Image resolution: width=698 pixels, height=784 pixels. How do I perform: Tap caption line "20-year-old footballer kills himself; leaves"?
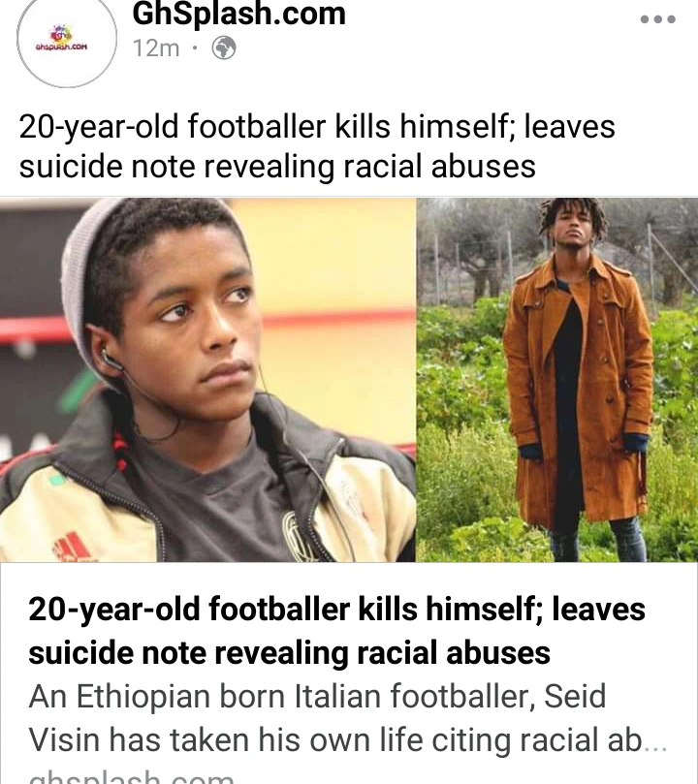click(x=317, y=126)
